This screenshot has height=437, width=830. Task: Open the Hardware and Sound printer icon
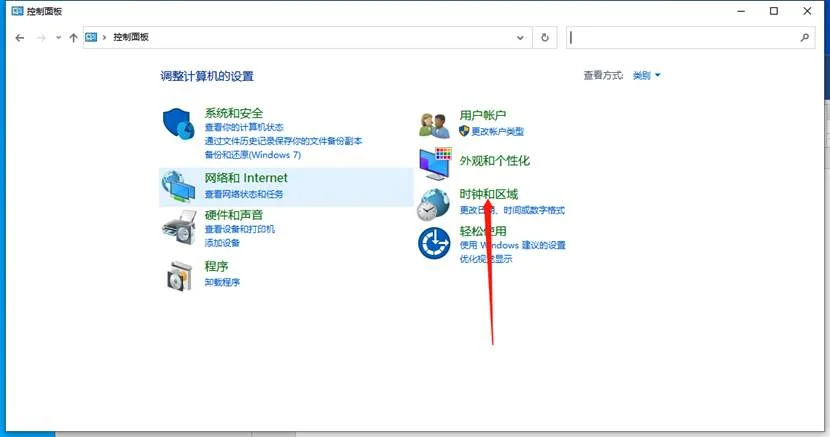tap(179, 227)
